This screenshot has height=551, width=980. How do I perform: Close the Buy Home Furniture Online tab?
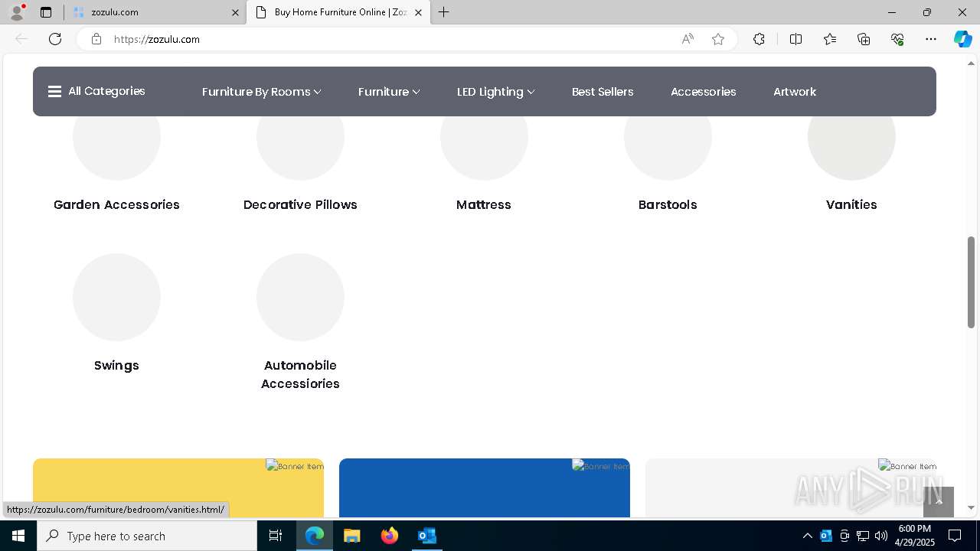point(418,12)
